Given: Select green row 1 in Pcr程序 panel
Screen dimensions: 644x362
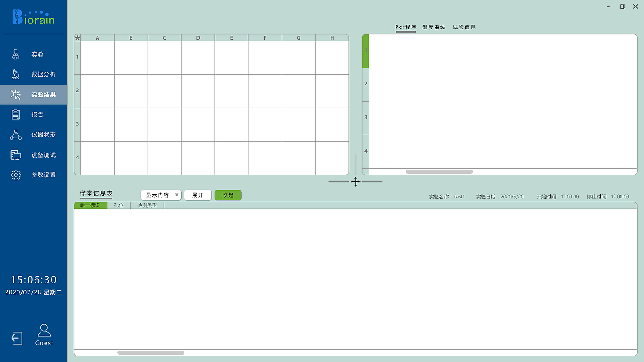Looking at the screenshot, I should click(366, 51).
